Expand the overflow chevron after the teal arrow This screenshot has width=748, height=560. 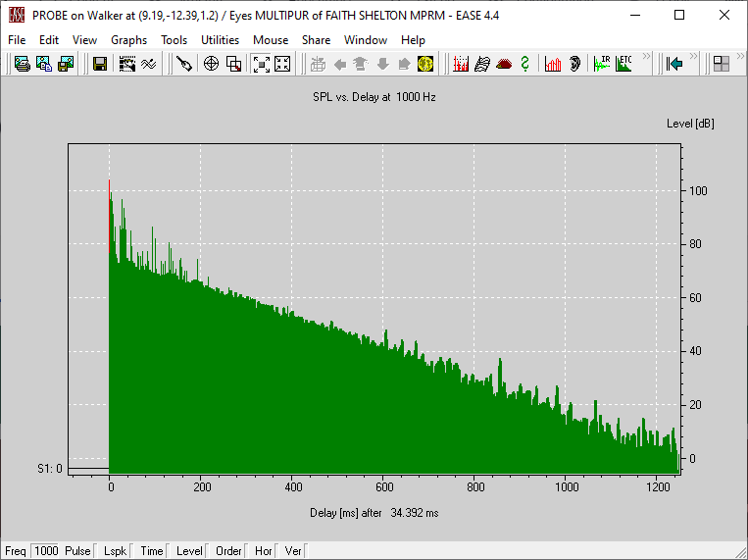coord(694,56)
